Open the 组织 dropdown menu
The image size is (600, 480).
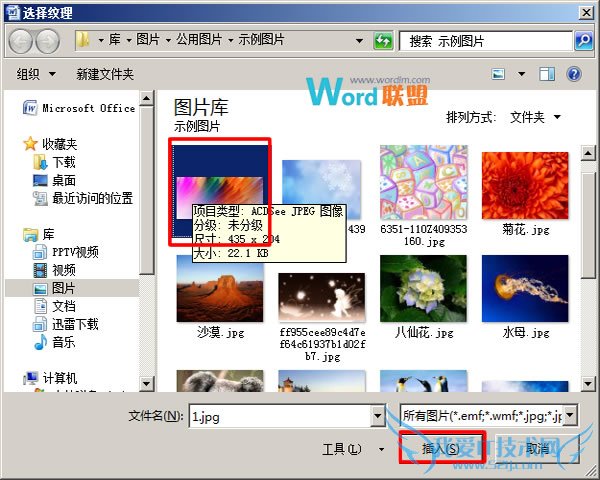pyautogui.click(x=36, y=74)
